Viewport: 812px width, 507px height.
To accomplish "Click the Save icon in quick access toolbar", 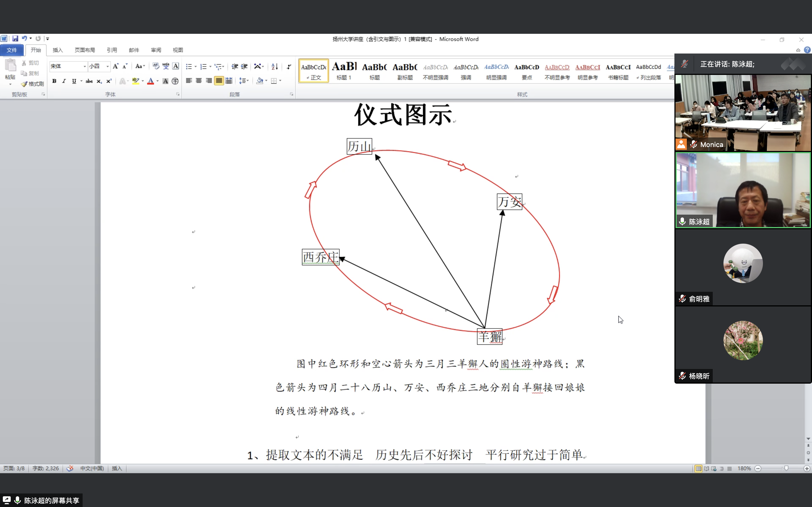I will point(15,39).
